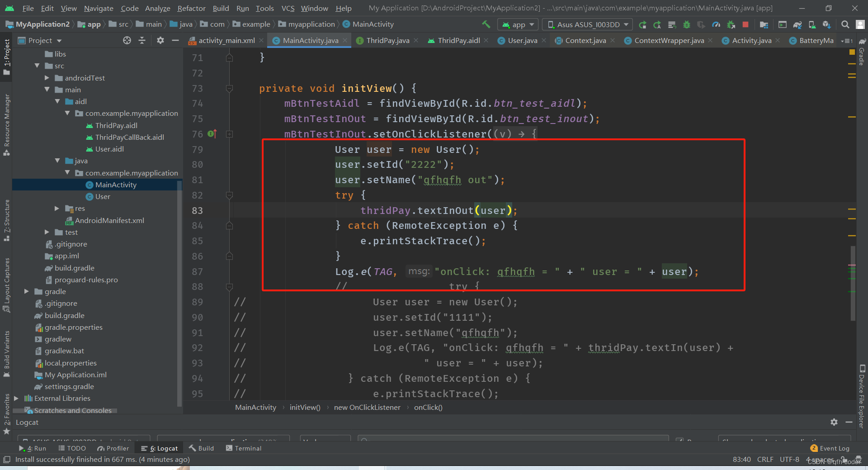Image resolution: width=868 pixels, height=470 pixels.
Task: Show hidden editor tabs list dropdown
Action: click(x=847, y=41)
